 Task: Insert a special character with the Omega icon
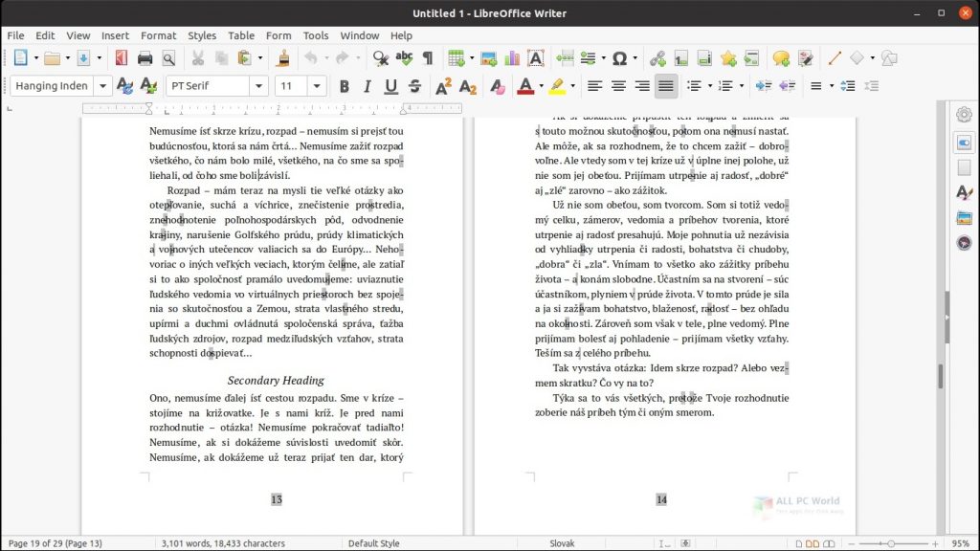point(619,58)
